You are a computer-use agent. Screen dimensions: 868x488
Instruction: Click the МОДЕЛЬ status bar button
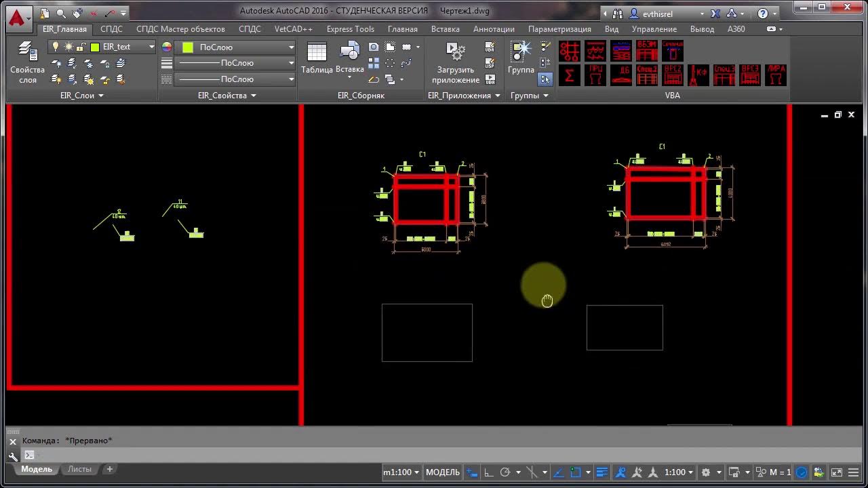[x=442, y=472]
